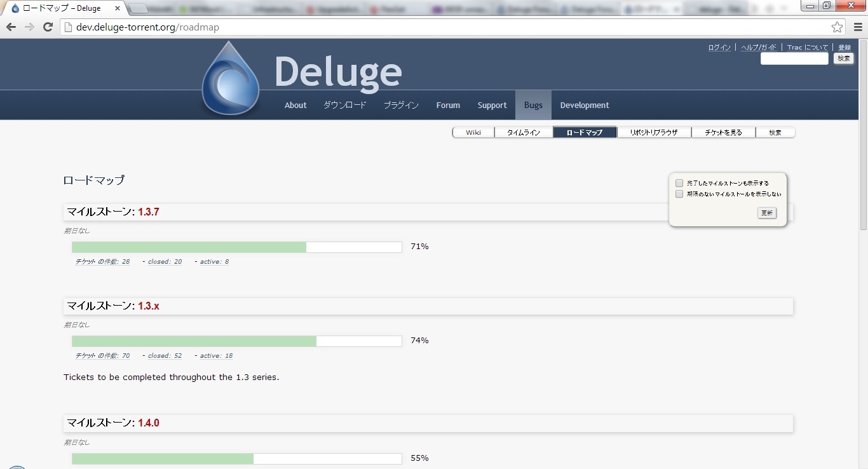
Task: Open the Support navigation item
Action: pyautogui.click(x=492, y=105)
